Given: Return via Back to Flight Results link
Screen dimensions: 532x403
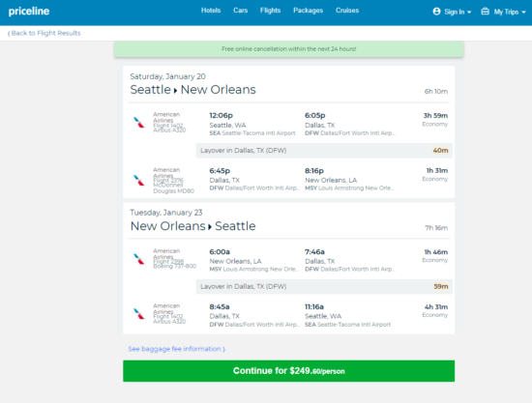Looking at the screenshot, I should pyautogui.click(x=45, y=33).
